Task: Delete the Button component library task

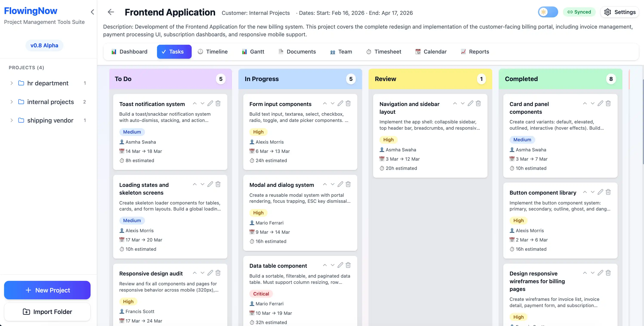Action: [608, 192]
